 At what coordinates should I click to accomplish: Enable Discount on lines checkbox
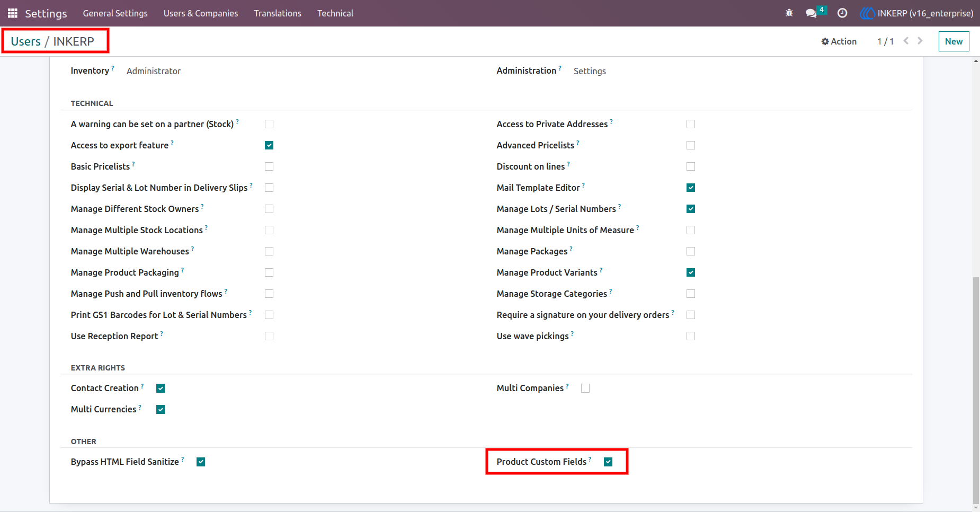691,166
